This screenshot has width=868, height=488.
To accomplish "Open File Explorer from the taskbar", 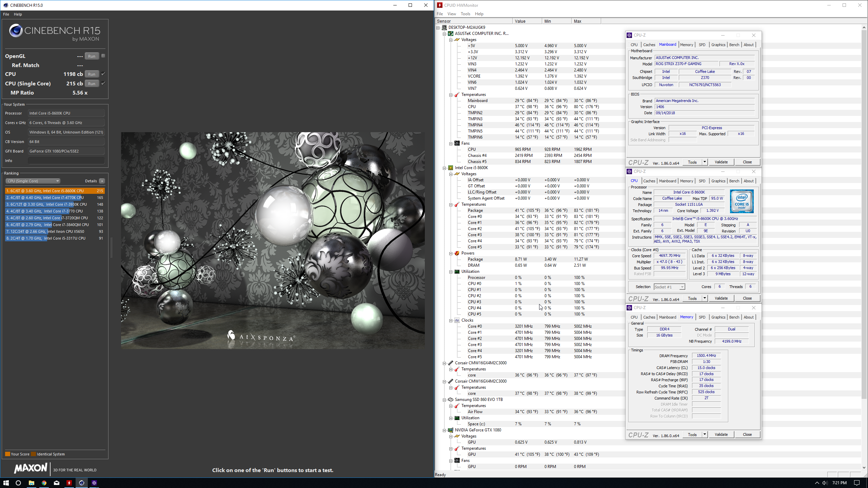I will (31, 483).
